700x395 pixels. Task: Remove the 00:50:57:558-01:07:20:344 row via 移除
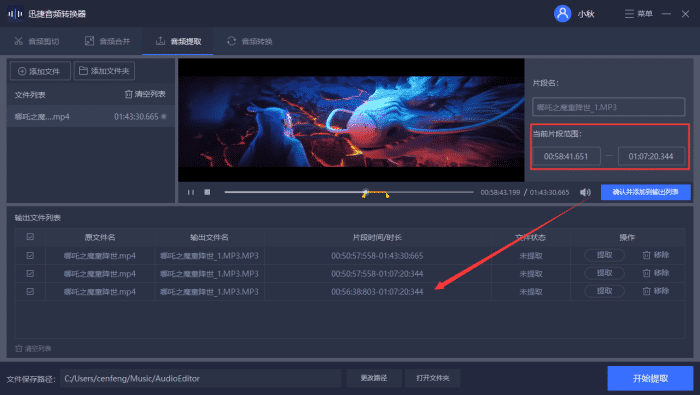point(656,273)
